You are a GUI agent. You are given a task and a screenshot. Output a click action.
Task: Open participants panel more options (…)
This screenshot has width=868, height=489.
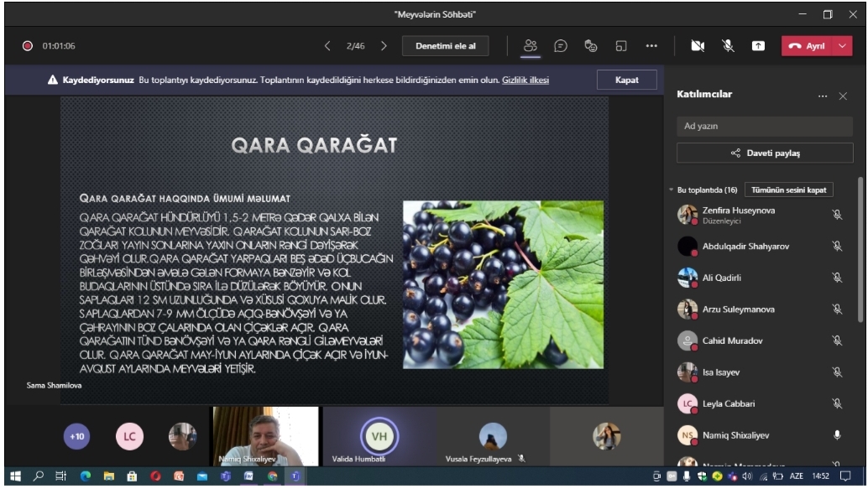pyautogui.click(x=823, y=96)
